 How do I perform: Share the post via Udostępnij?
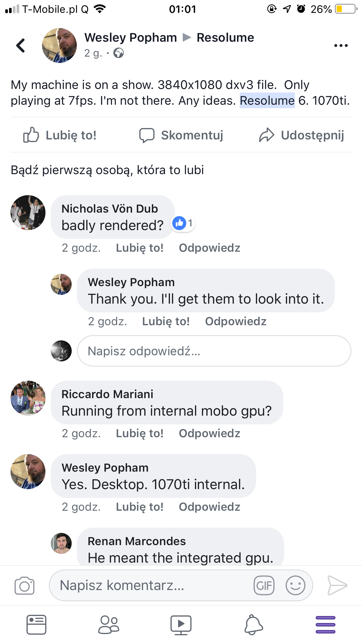[301, 135]
